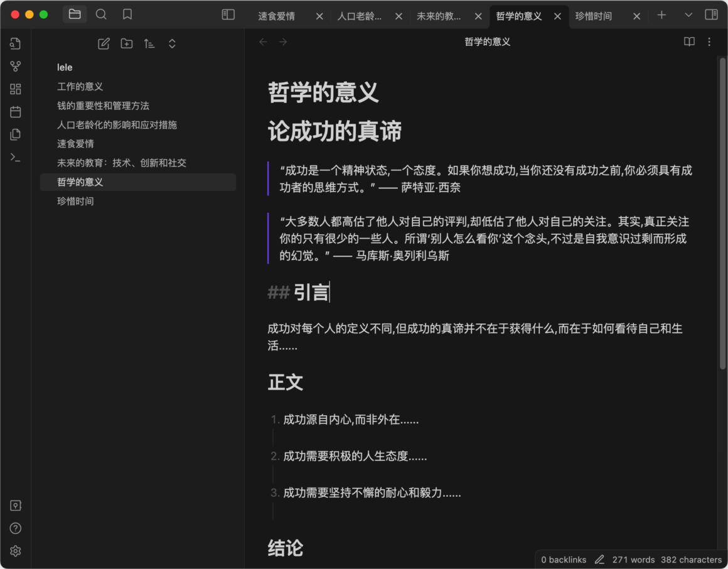Click the large heading 哲学的意义
728x569 pixels.
(x=323, y=92)
